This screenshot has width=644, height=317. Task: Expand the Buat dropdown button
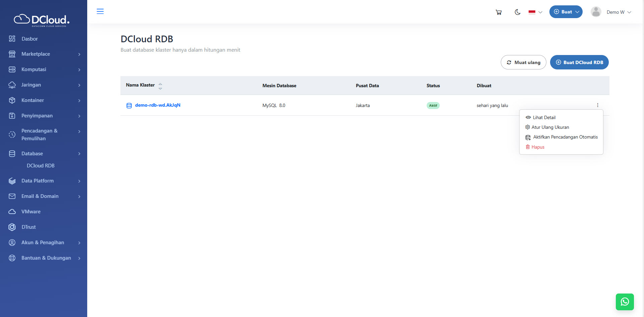[566, 12]
